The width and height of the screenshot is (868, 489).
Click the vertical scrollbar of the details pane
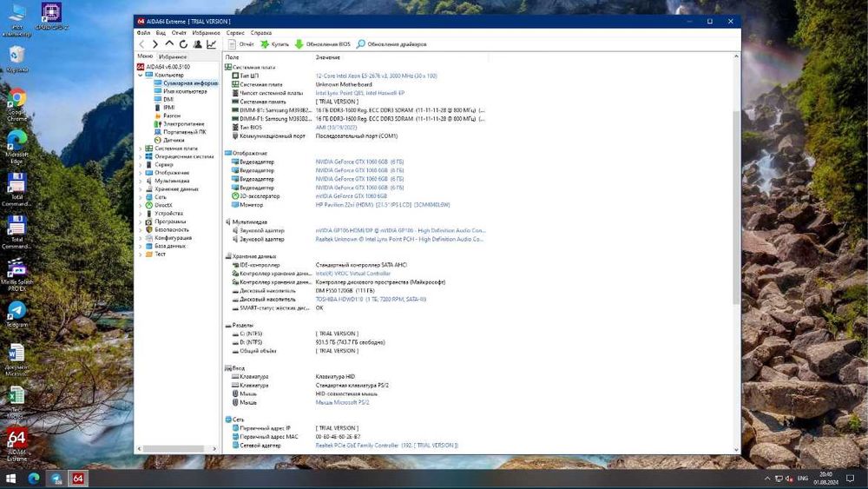tap(736, 207)
